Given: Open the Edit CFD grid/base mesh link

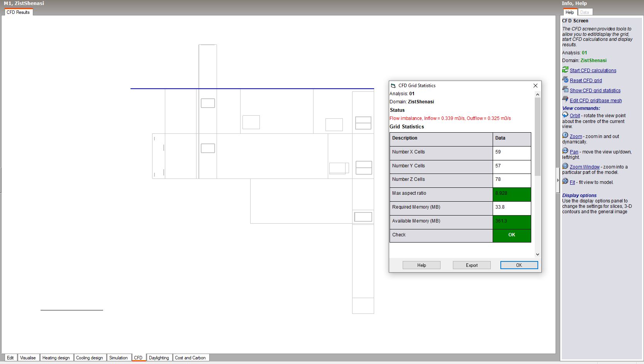Looking at the screenshot, I should [596, 101].
